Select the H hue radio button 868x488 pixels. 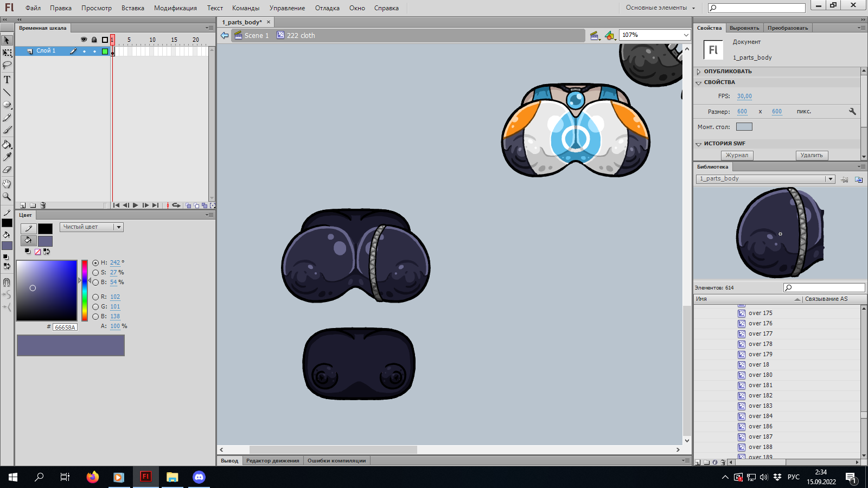click(x=95, y=263)
